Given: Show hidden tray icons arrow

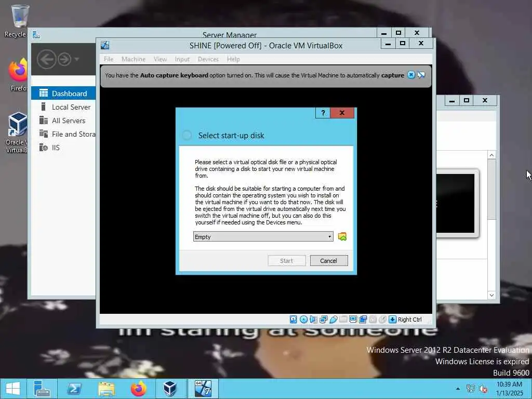Looking at the screenshot, I should click(x=458, y=389).
